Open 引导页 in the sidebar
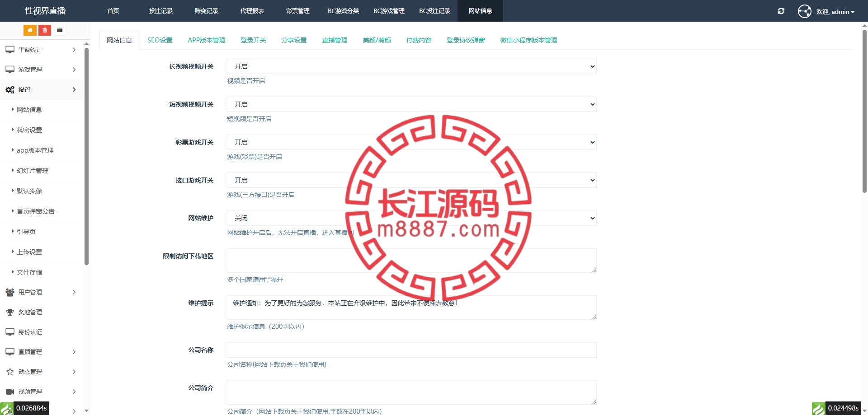 (x=26, y=232)
